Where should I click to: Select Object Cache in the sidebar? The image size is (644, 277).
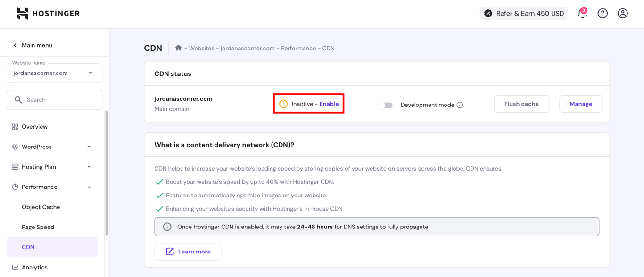click(x=41, y=207)
